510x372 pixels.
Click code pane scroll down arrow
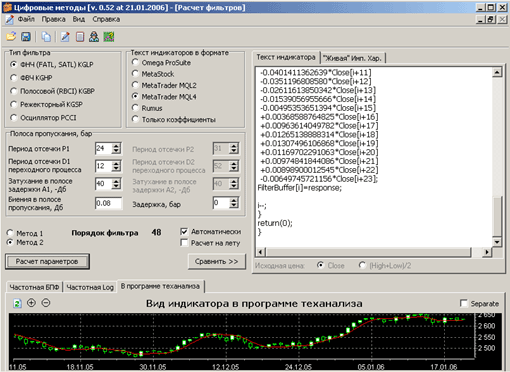[497, 242]
